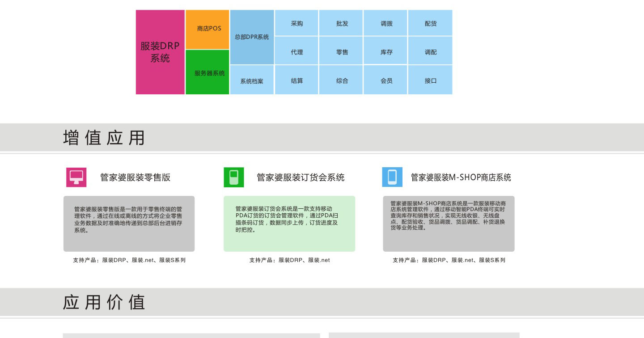
Task: Select the 库存 module tile
Action: (386, 51)
